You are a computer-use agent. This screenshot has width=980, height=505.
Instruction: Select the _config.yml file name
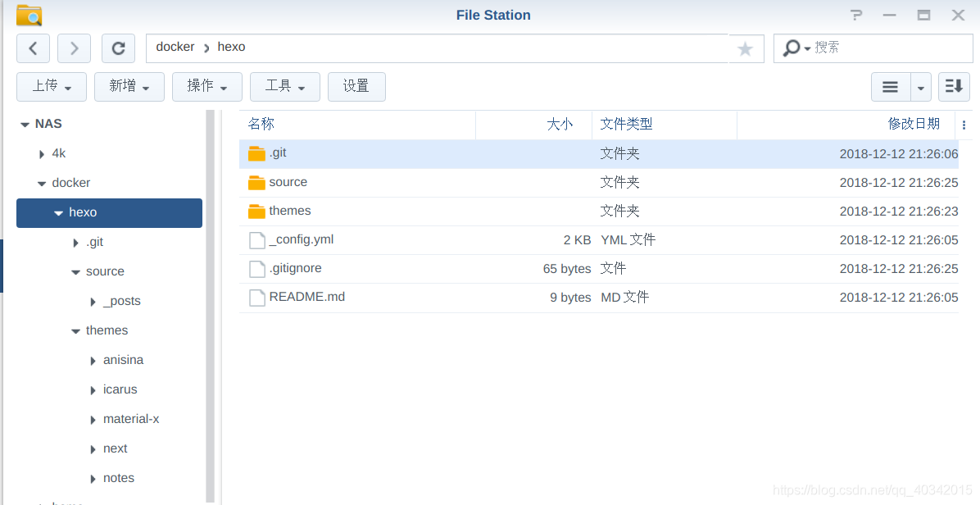click(x=302, y=239)
